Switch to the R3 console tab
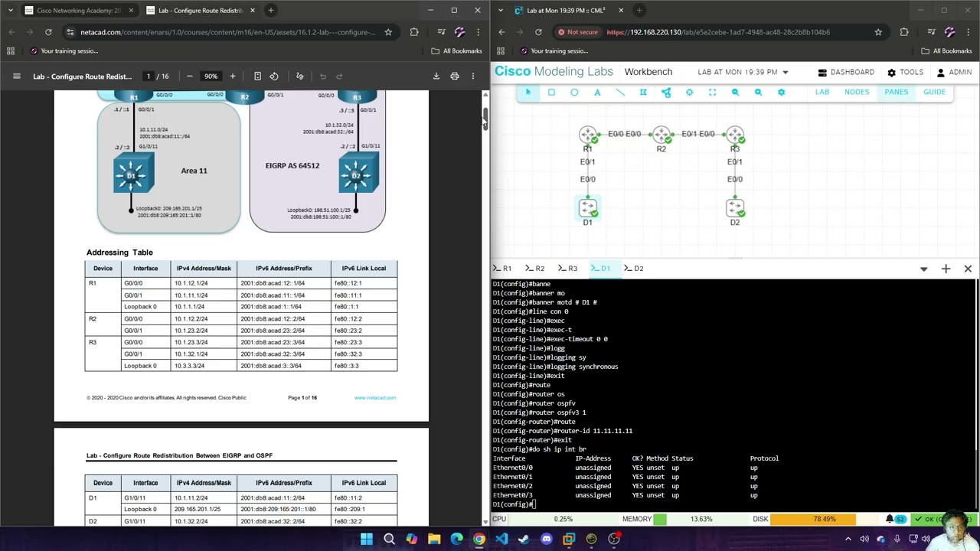980x551 pixels. click(x=569, y=269)
